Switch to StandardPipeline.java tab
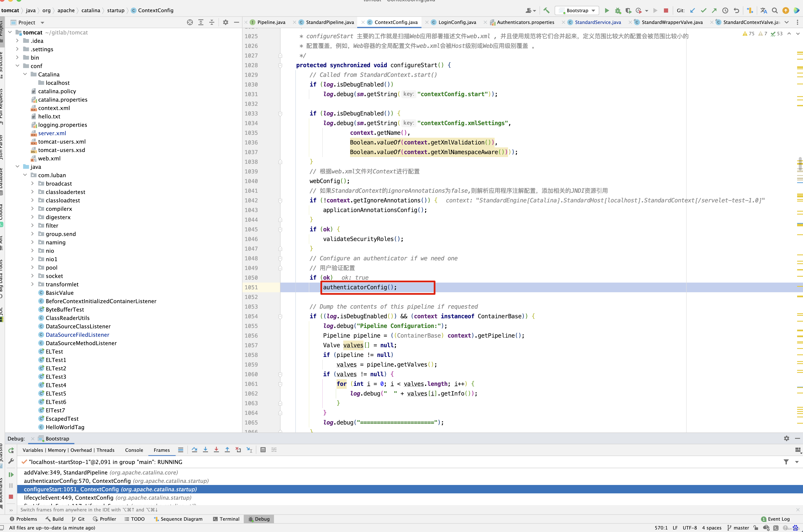 point(329,22)
